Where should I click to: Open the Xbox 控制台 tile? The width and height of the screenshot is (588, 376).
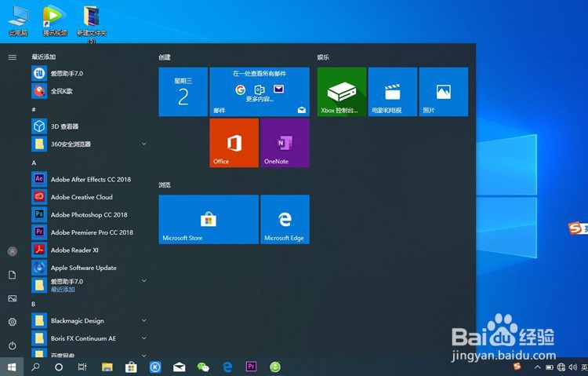[x=342, y=92]
